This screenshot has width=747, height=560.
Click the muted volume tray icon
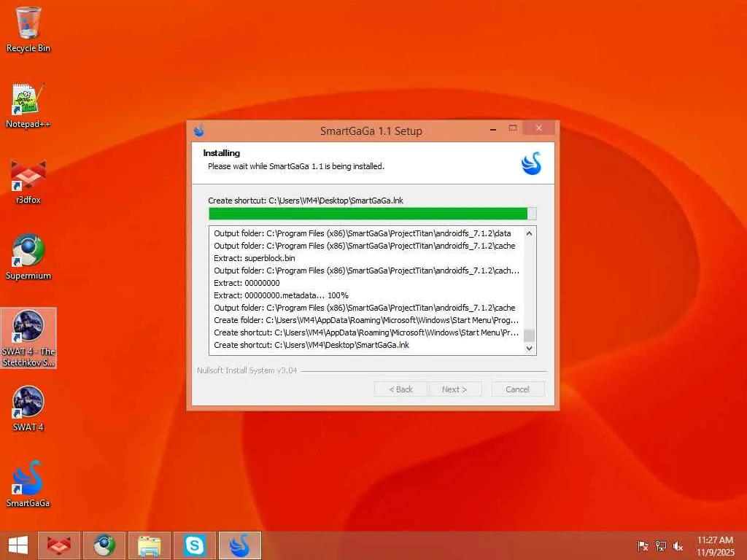tap(678, 546)
